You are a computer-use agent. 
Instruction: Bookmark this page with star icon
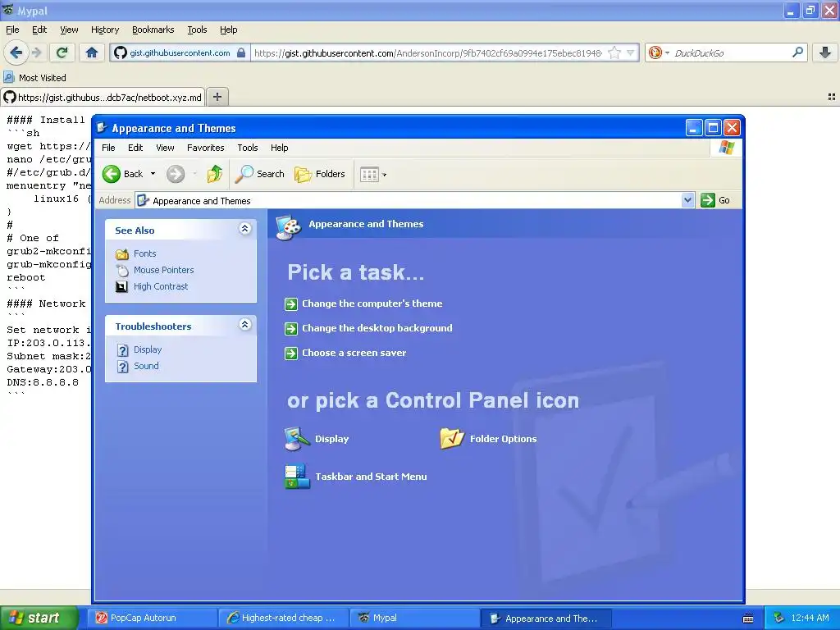(x=614, y=52)
